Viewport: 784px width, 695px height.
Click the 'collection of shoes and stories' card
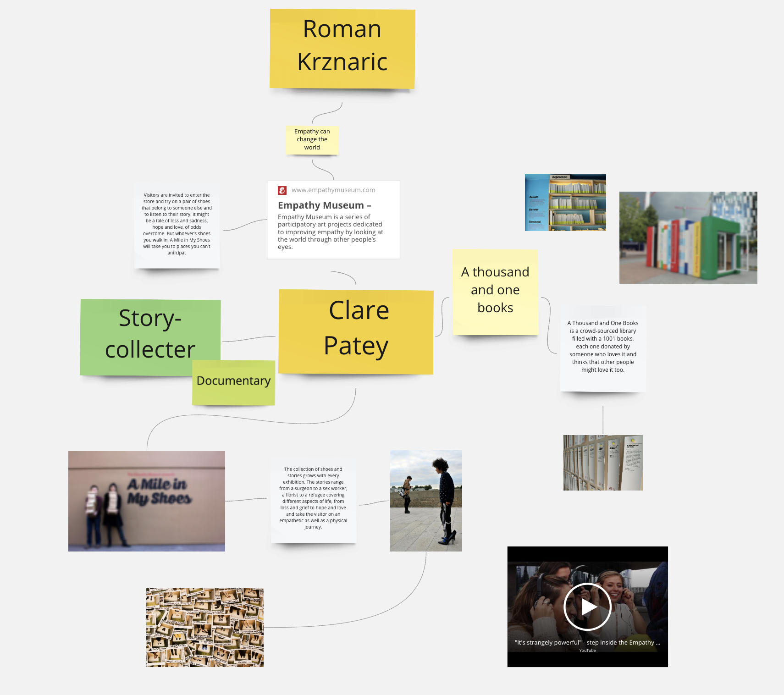[313, 498]
